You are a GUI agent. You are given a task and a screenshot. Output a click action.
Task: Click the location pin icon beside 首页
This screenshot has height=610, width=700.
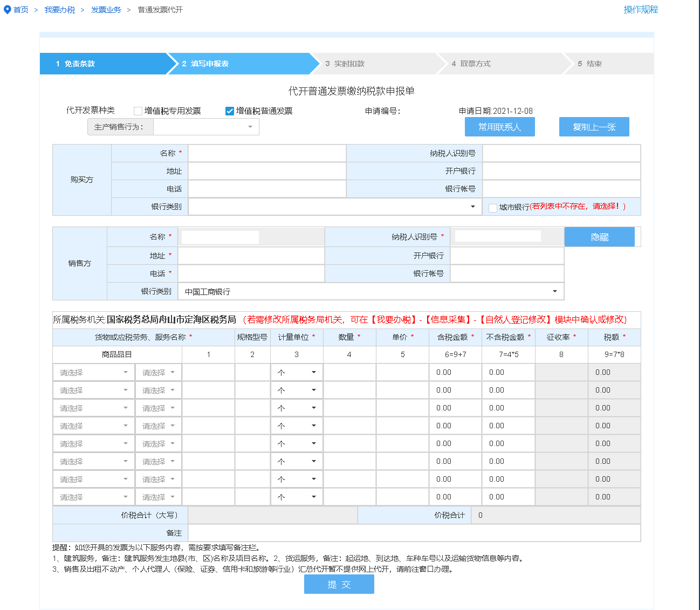[8, 10]
